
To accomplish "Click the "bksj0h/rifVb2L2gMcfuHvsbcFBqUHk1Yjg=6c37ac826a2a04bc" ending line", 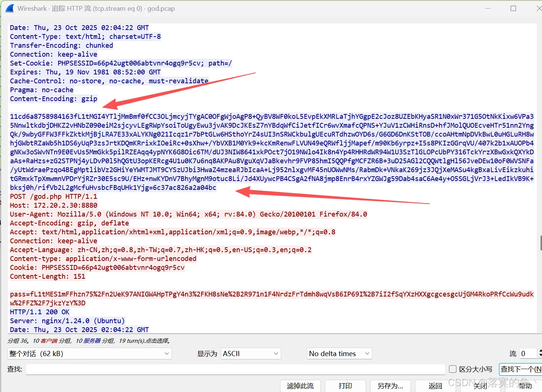I will 113,188.
